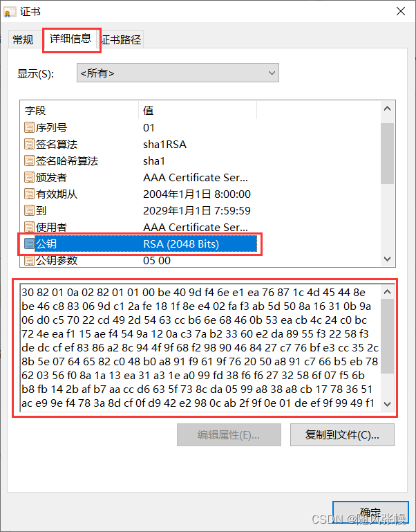The width and height of the screenshot is (416, 532).
Task: Click the 公钥参数 field icon
Action: [30, 260]
